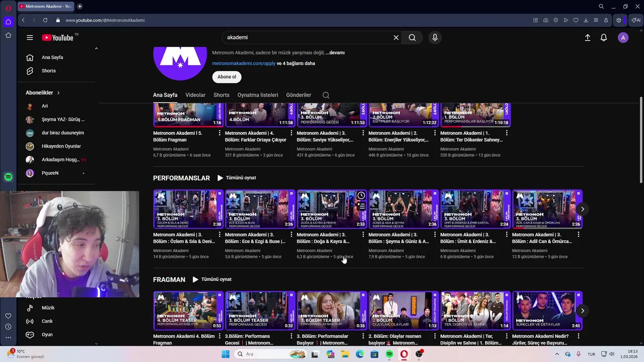Open the 4. Bölüm Teaser thumbnail

pyautogui.click(x=188, y=311)
